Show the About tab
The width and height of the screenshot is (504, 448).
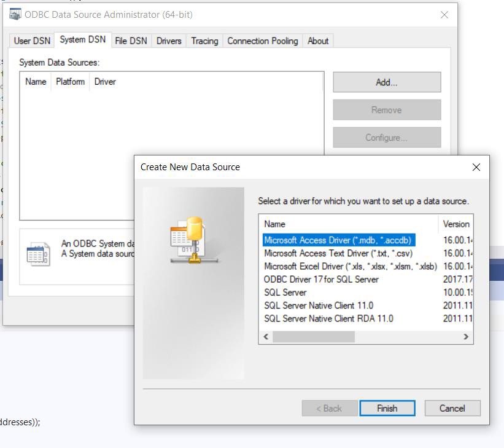coord(318,41)
